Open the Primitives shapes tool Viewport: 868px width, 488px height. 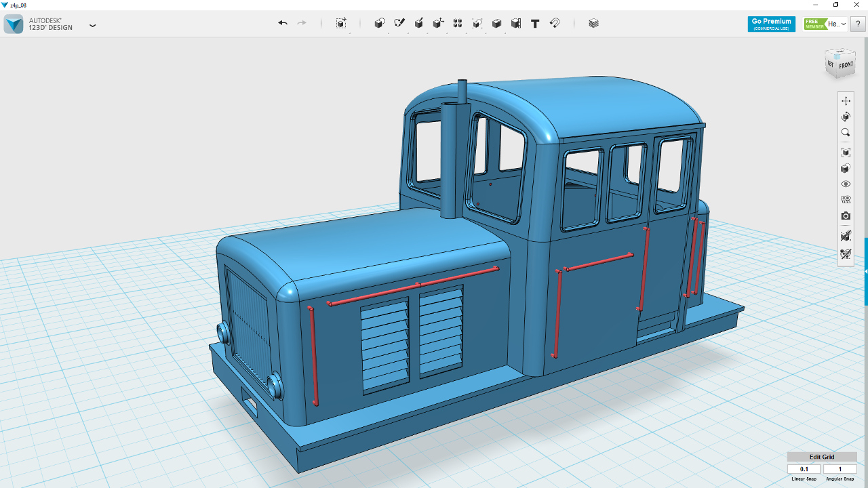pos(380,23)
